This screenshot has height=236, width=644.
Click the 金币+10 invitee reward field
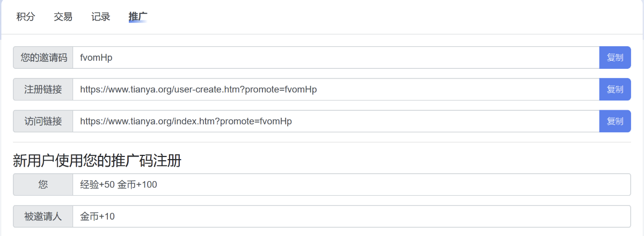352,217
